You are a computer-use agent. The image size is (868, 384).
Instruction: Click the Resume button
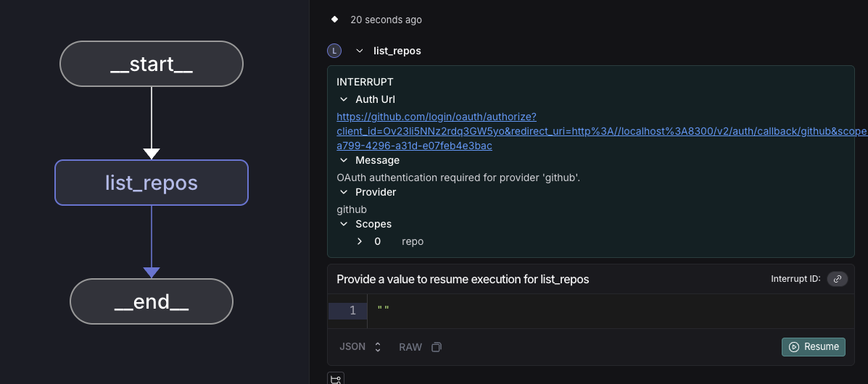pos(813,347)
